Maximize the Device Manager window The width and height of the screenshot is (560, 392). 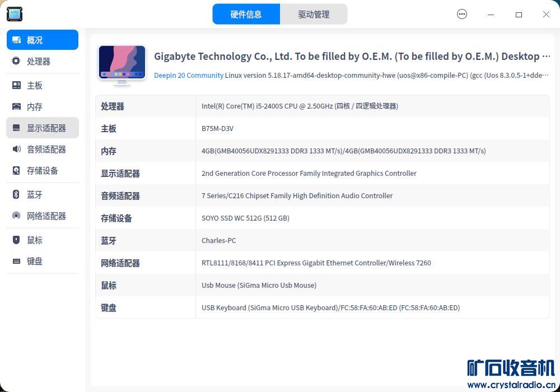pos(519,15)
